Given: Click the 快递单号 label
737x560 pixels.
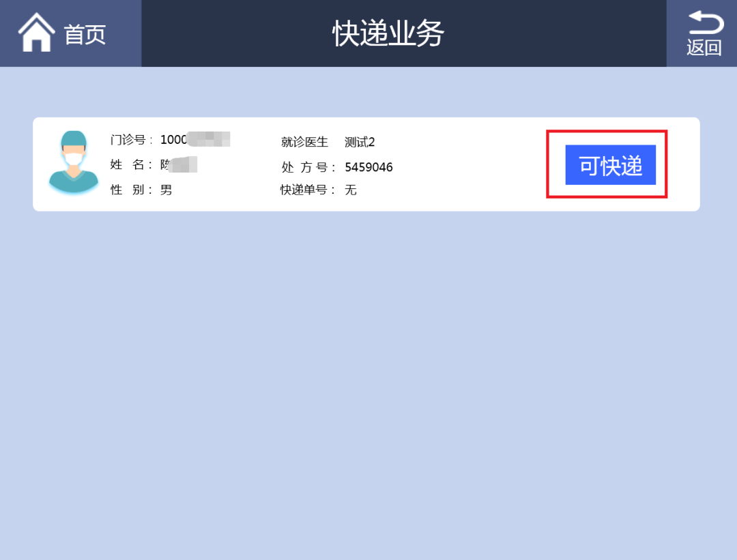Looking at the screenshot, I should click(x=308, y=190).
